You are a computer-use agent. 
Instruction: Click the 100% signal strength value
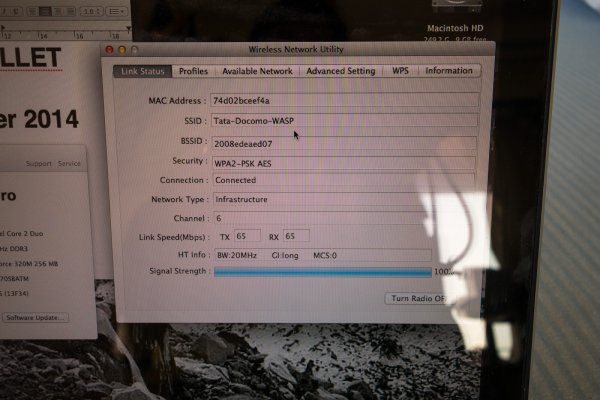(x=444, y=272)
